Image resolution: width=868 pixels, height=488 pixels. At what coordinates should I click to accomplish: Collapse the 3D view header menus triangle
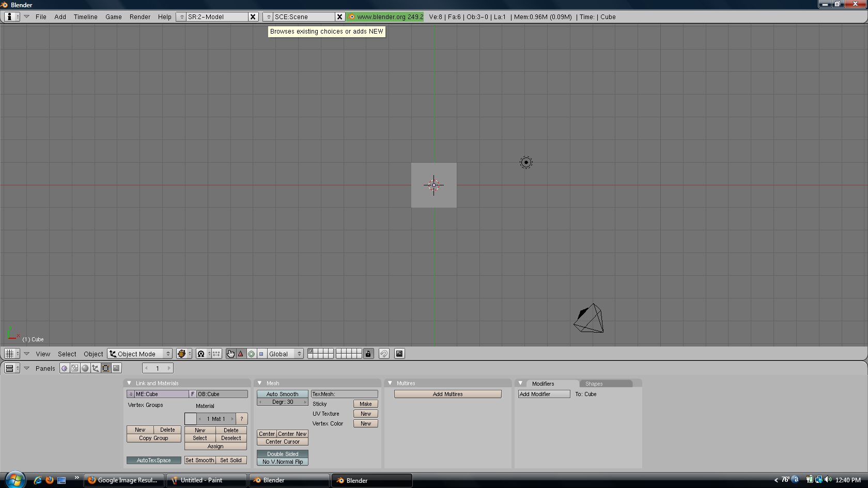26,354
